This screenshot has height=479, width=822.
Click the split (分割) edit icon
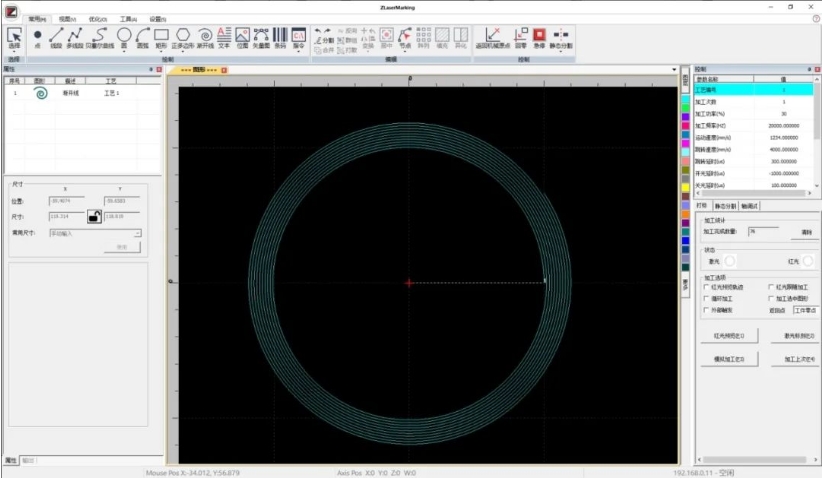tap(325, 40)
